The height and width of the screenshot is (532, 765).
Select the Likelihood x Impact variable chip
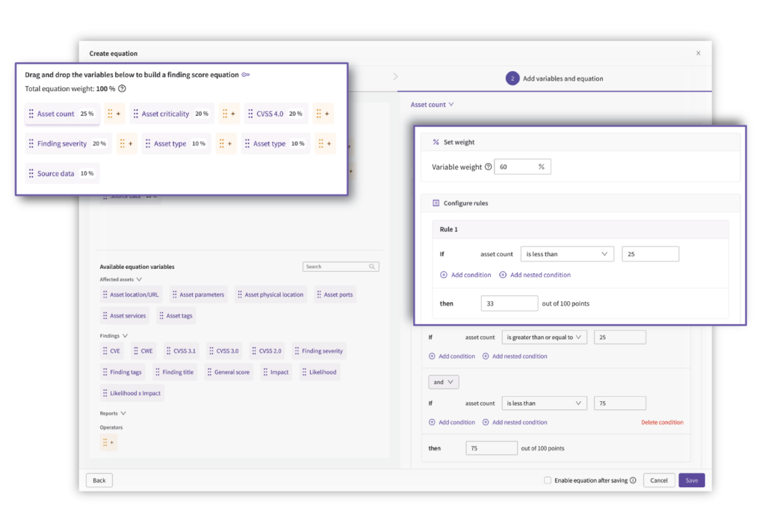(131, 393)
